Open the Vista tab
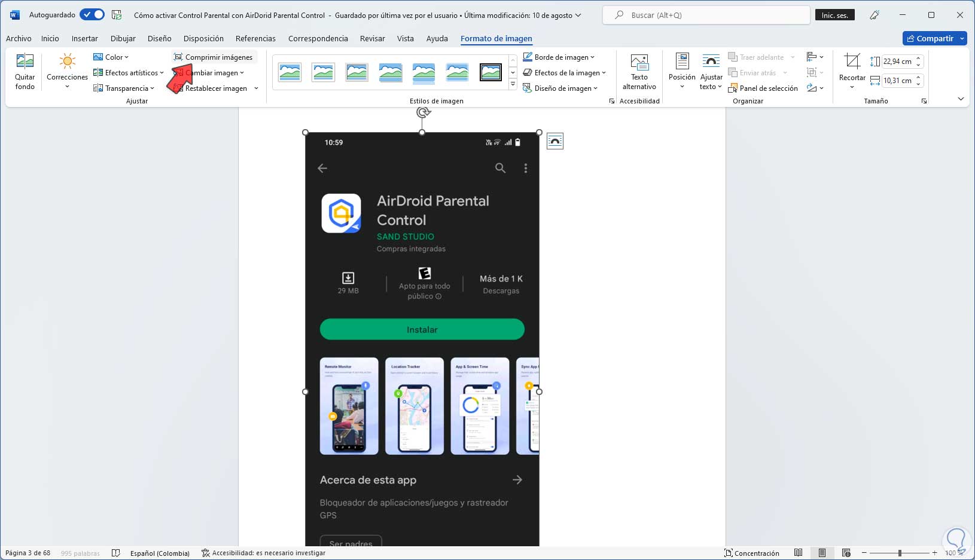This screenshot has height=560, width=975. tap(406, 39)
